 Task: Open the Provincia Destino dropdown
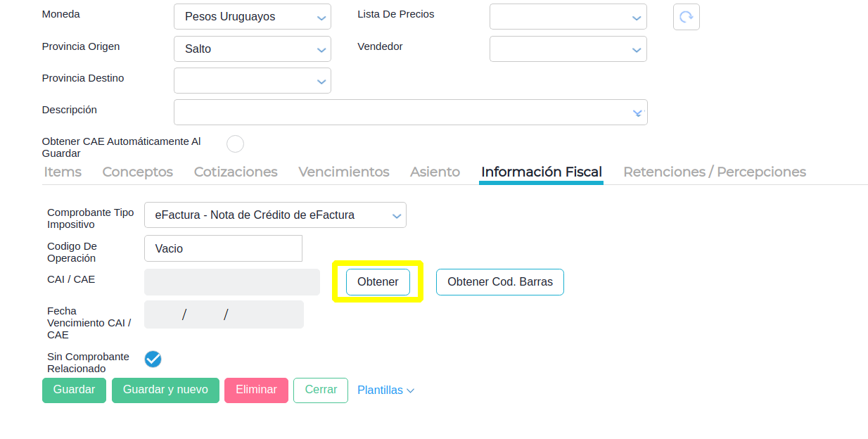click(x=252, y=81)
